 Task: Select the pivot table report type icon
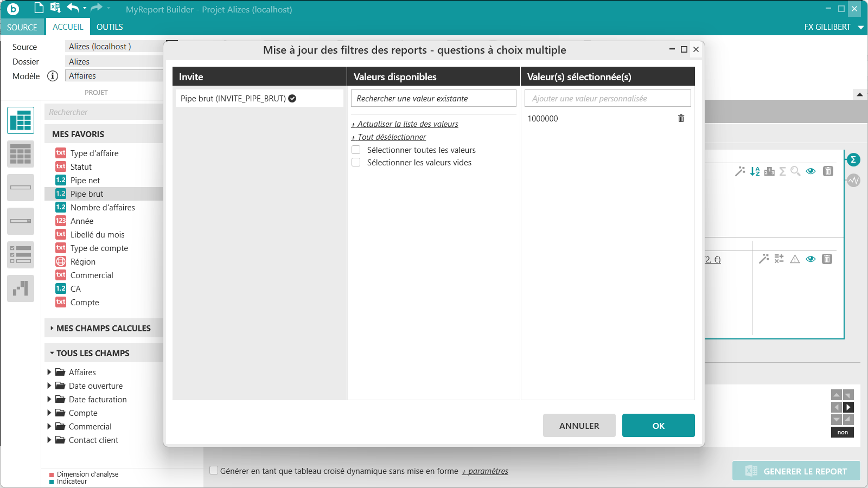[21, 120]
